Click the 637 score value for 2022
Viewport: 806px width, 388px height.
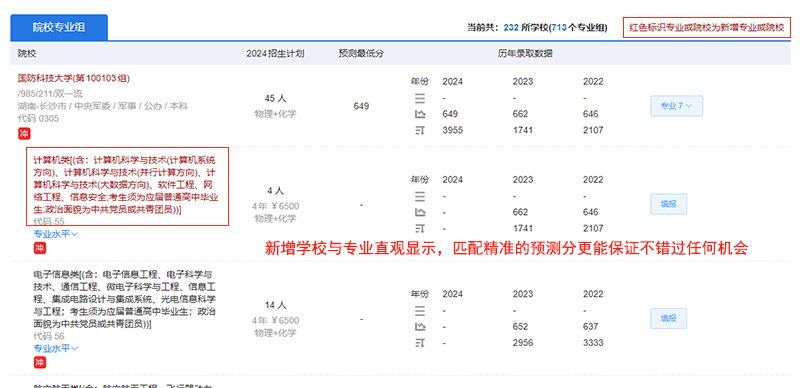[x=591, y=327]
